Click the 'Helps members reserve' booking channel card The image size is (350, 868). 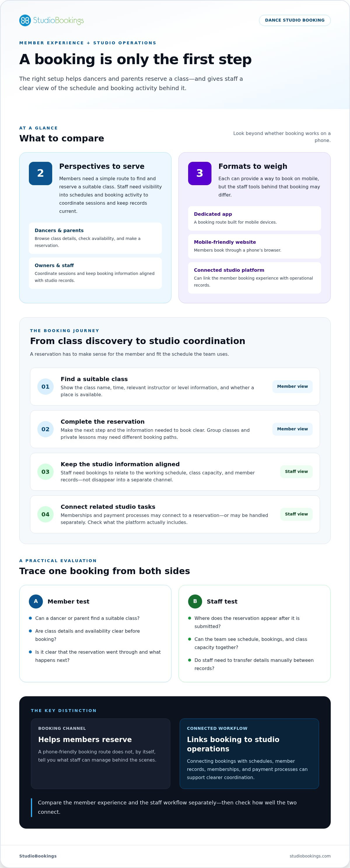(101, 753)
